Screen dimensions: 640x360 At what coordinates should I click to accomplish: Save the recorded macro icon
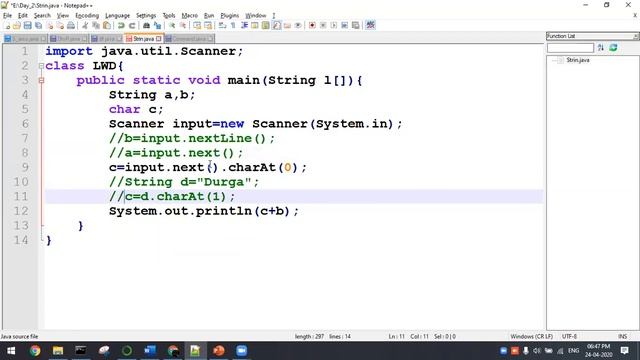click(356, 25)
